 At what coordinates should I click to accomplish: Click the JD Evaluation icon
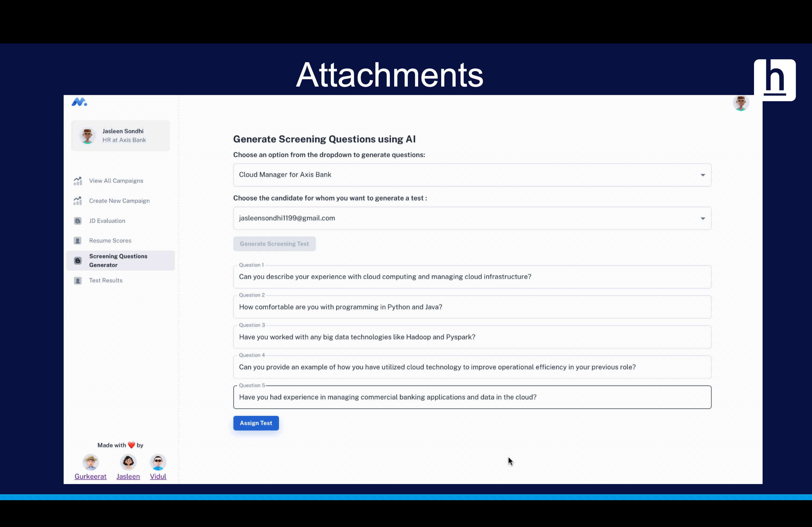tap(78, 221)
